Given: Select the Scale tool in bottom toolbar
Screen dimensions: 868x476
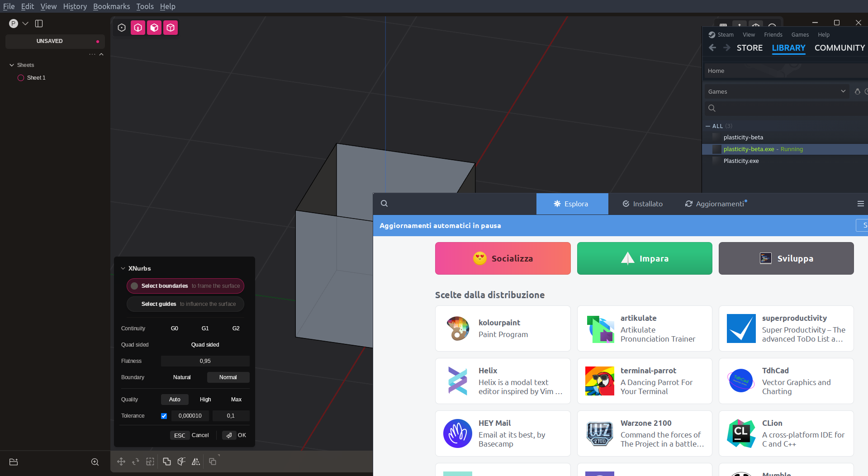Looking at the screenshot, I should point(150,462).
